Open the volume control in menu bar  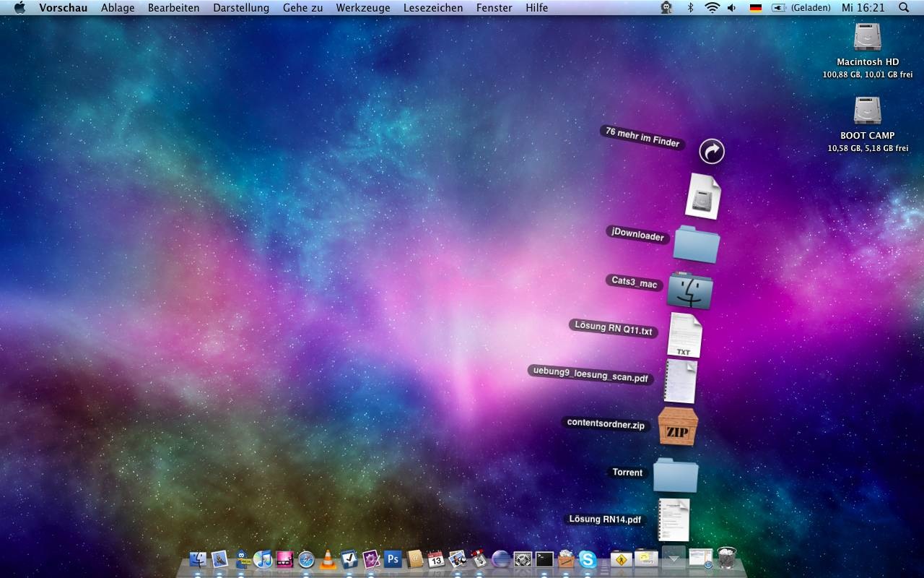point(732,8)
